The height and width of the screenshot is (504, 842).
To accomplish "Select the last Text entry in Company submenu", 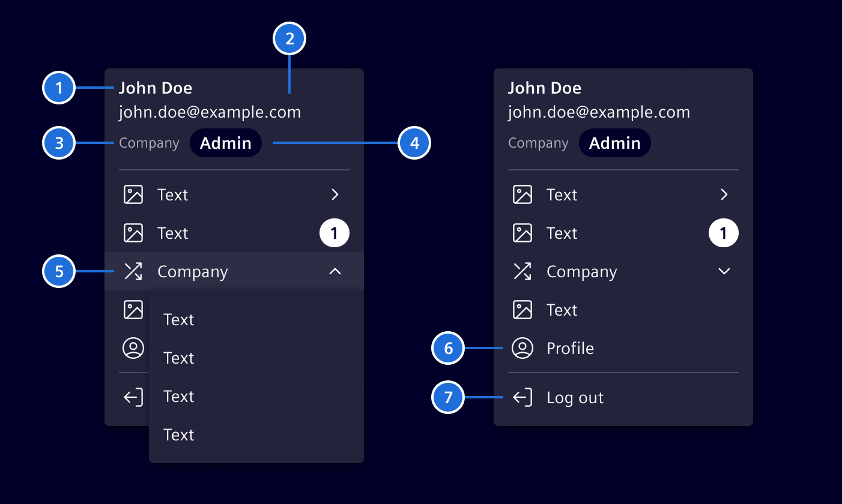I will [x=256, y=434].
